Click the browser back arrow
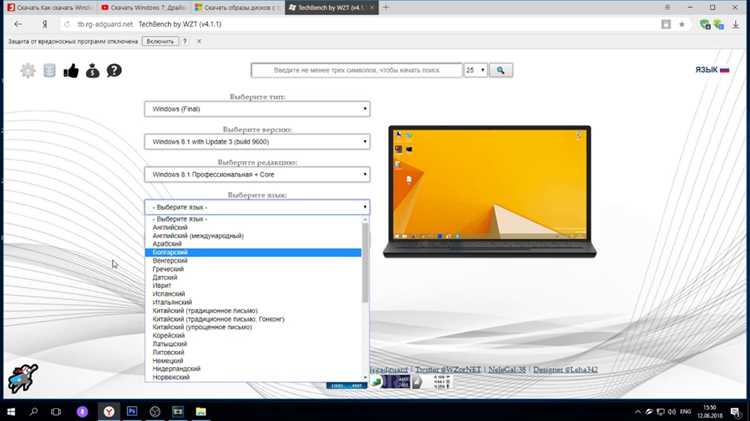750x421 pixels. click(18, 24)
